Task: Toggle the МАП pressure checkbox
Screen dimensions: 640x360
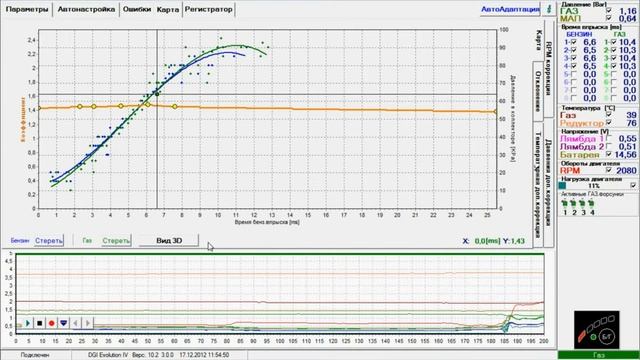Action: [x=609, y=18]
